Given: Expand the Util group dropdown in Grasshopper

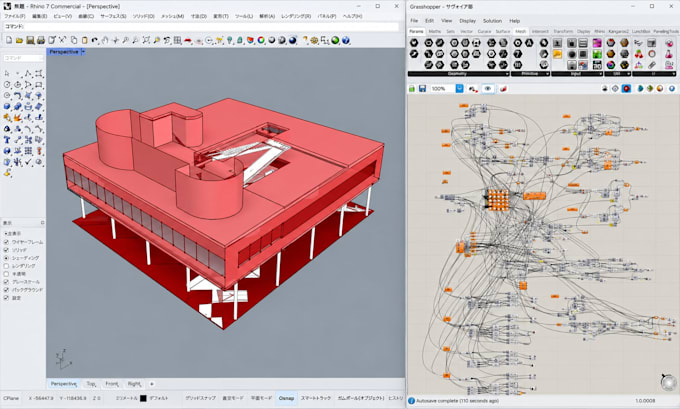Looking at the screenshot, I should [629, 74].
